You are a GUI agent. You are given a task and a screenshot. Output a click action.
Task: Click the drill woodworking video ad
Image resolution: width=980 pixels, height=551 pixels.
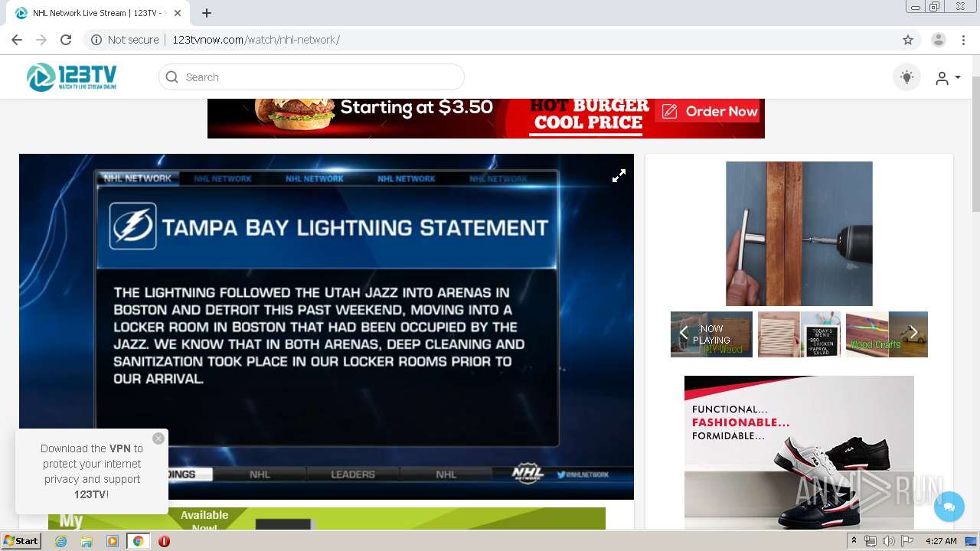tap(799, 233)
